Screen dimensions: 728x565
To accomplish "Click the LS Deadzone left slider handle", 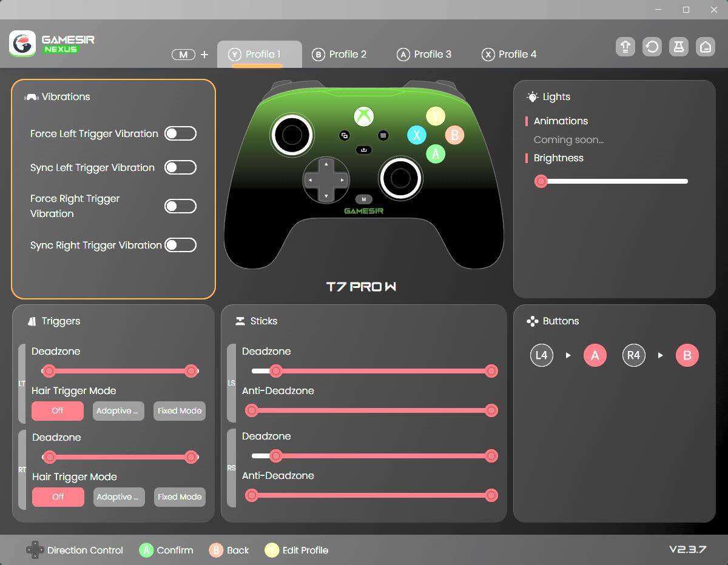I will tap(275, 371).
